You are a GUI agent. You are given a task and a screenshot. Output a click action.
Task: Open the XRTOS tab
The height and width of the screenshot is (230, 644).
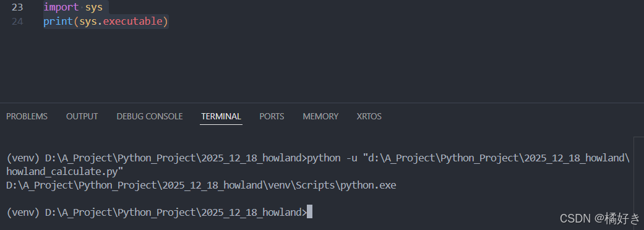click(369, 117)
